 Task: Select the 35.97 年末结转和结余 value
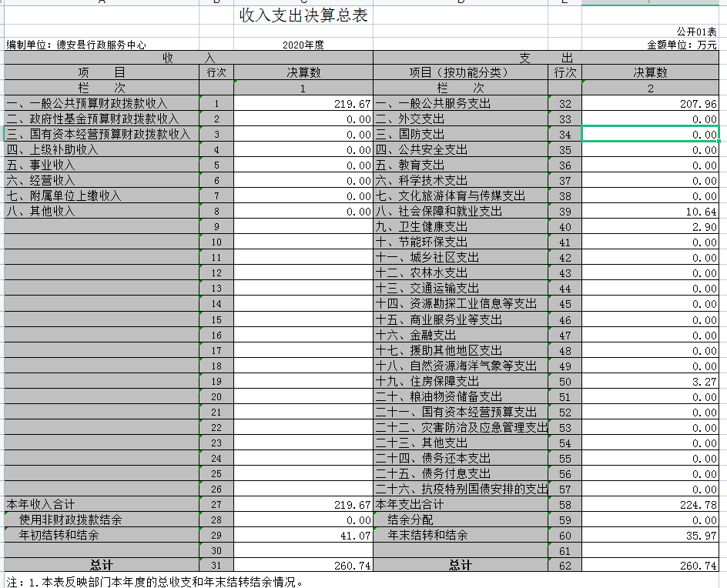[650, 535]
